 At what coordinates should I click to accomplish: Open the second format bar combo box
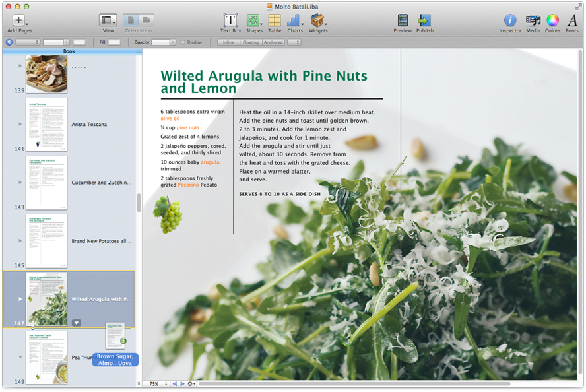56,42
